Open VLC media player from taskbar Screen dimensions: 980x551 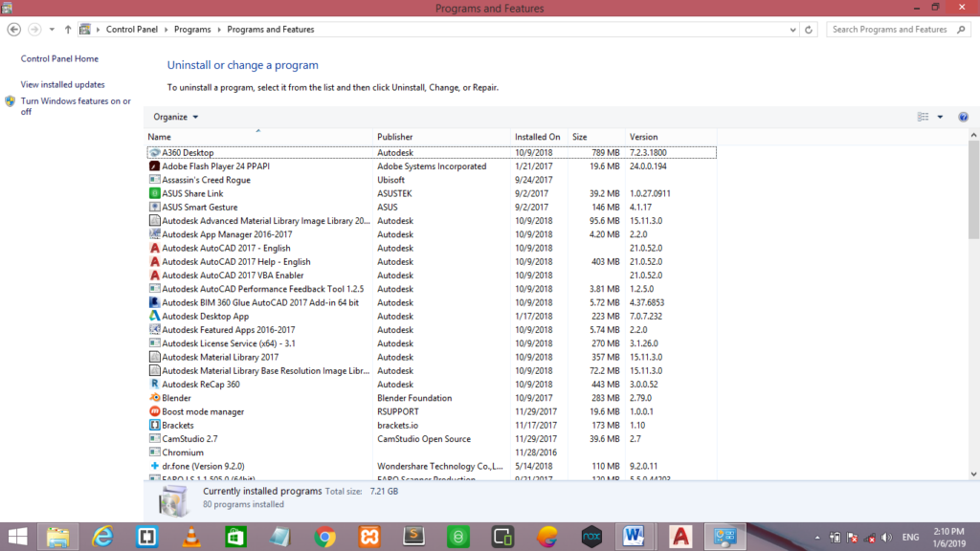pyautogui.click(x=191, y=537)
